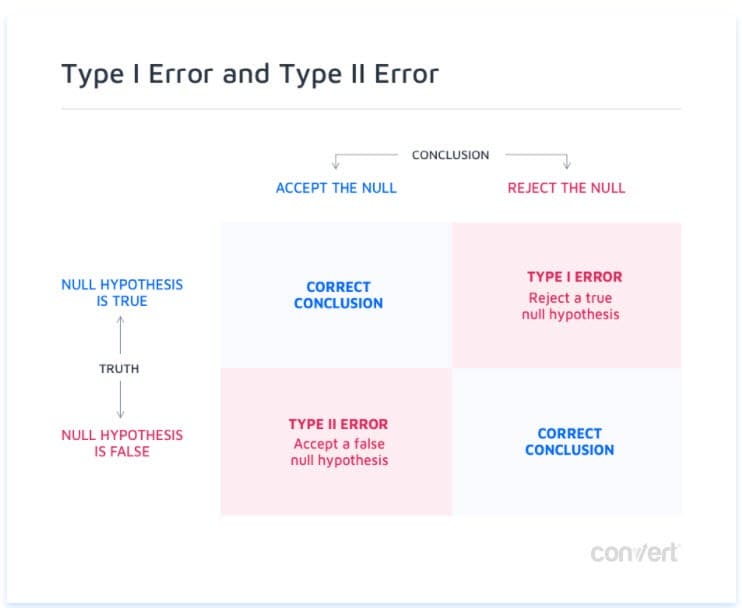
Task: Click the TYPE II ERROR heading
Action: click(338, 424)
